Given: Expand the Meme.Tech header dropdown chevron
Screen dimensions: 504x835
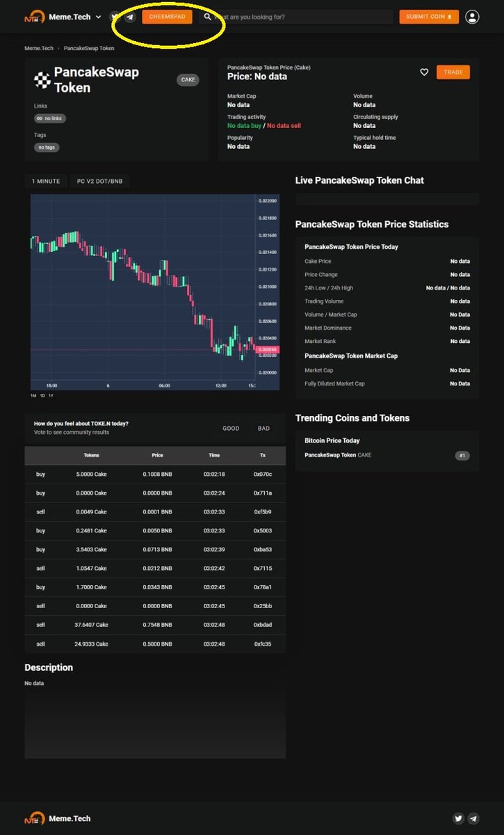Looking at the screenshot, I should coord(99,17).
